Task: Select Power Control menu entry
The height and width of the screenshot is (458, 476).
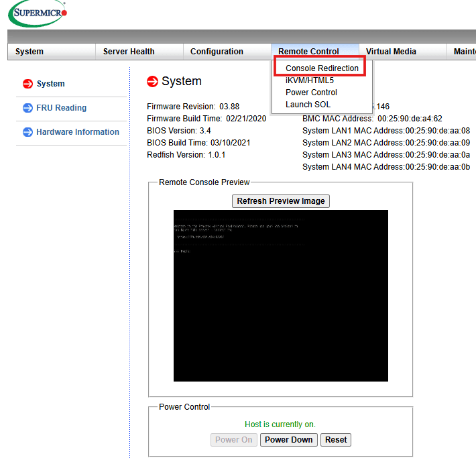Action: click(x=311, y=93)
